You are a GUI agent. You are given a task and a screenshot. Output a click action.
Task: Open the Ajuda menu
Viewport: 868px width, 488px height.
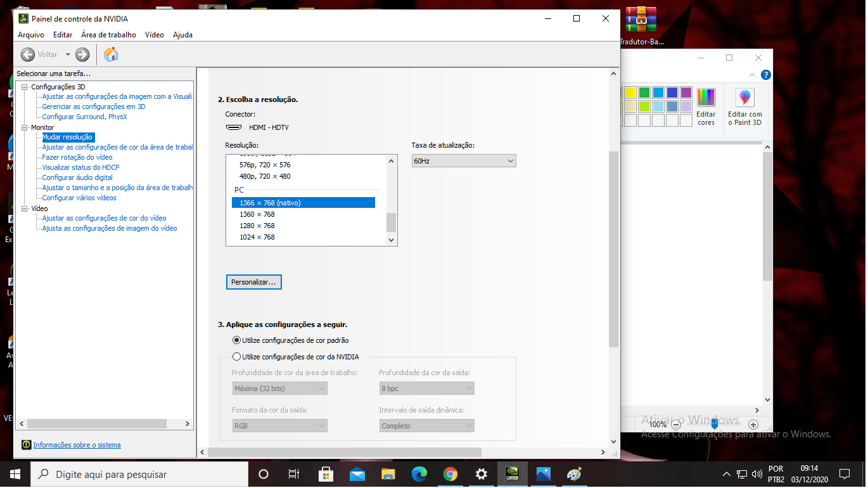click(x=183, y=35)
